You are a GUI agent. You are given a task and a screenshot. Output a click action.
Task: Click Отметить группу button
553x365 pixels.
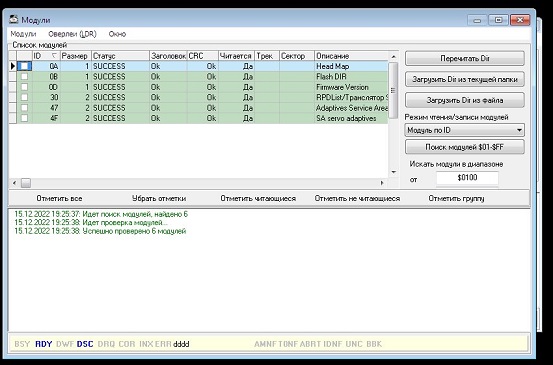point(456,199)
